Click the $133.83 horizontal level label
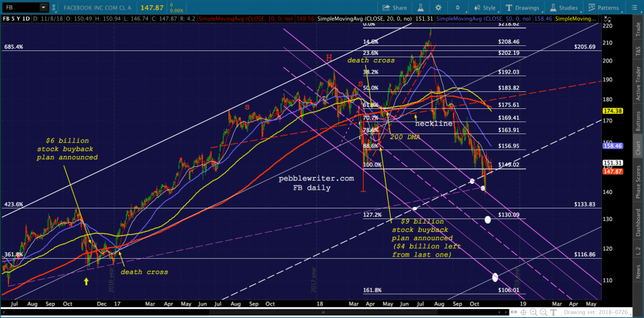644x318 pixels. click(x=584, y=205)
